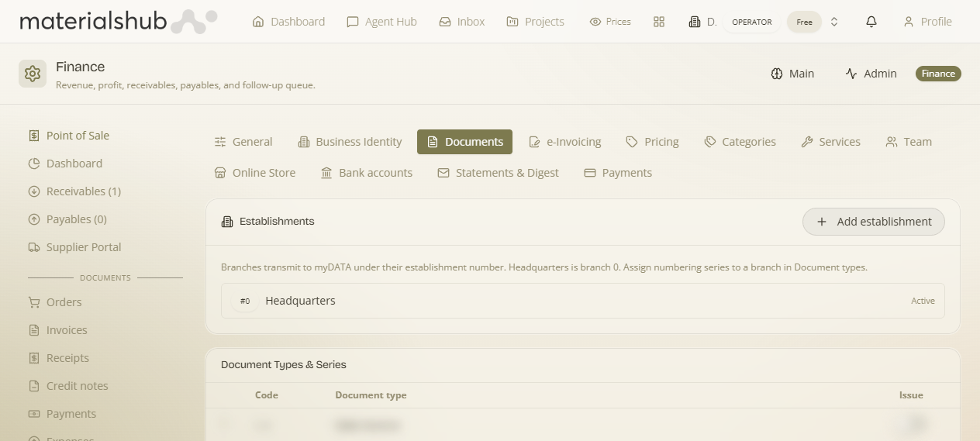Image resolution: width=980 pixels, height=441 pixels.
Task: Click the Establishments section heading
Action: click(x=277, y=222)
